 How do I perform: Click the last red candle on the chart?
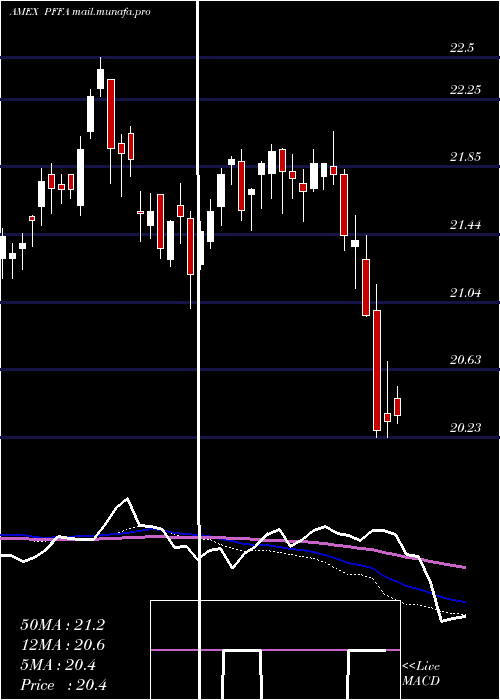[397, 407]
